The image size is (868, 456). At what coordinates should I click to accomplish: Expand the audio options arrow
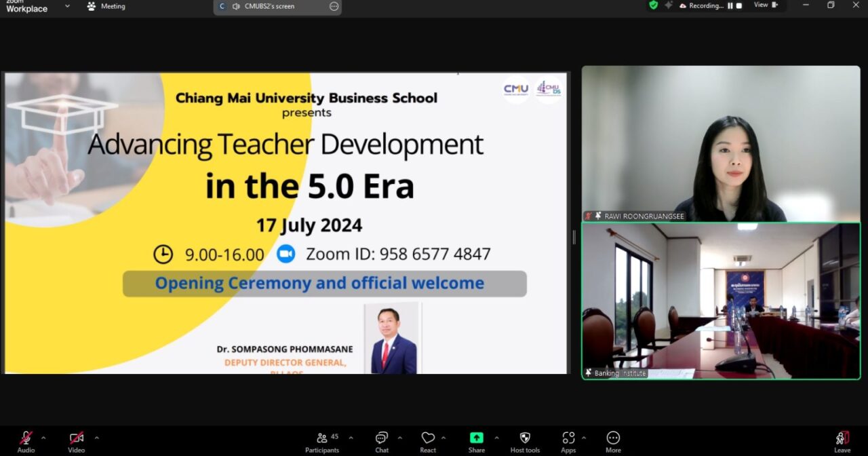[x=43, y=438]
